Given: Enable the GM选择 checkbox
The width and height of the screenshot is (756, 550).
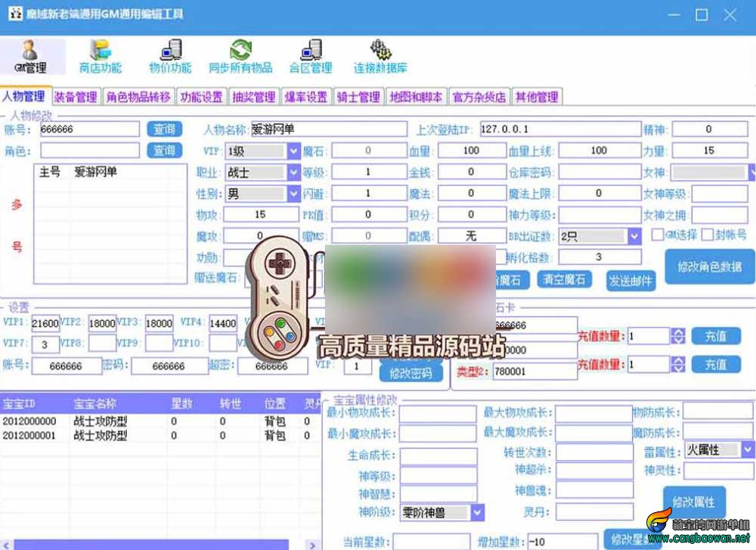Looking at the screenshot, I should (x=657, y=235).
